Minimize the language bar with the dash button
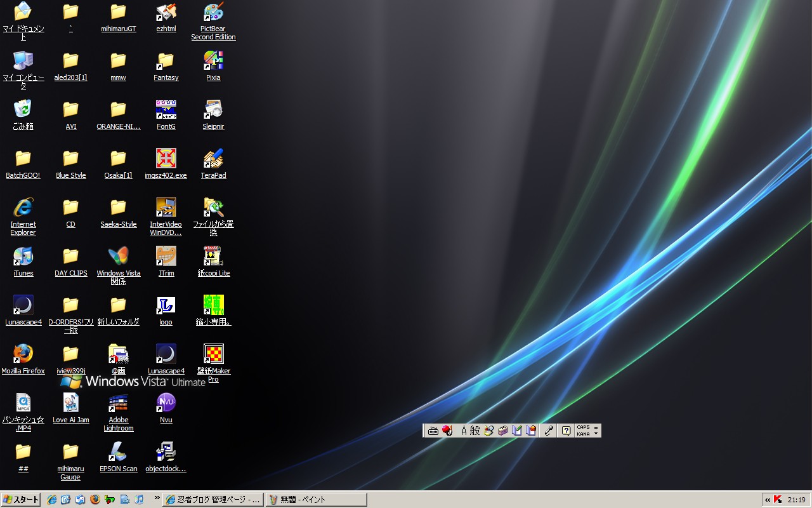 (x=596, y=427)
